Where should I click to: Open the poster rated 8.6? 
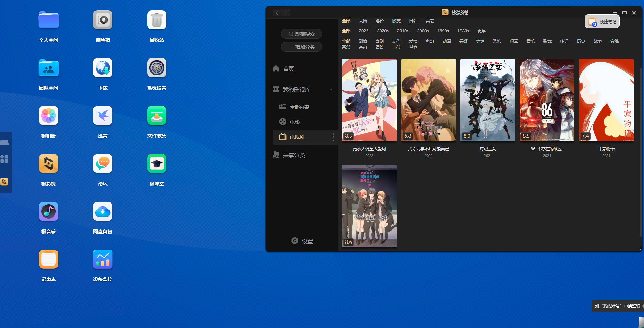pyautogui.click(x=369, y=206)
